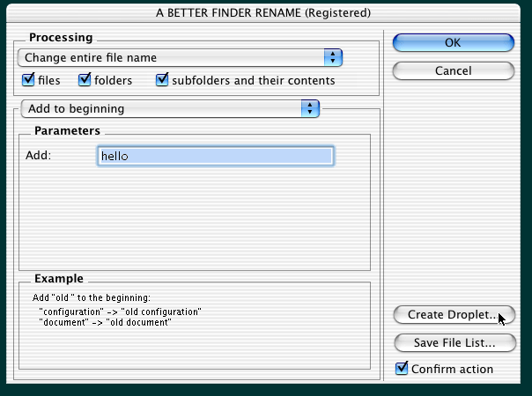Focus the Add text field containing hello
532x396 pixels.
(x=216, y=156)
